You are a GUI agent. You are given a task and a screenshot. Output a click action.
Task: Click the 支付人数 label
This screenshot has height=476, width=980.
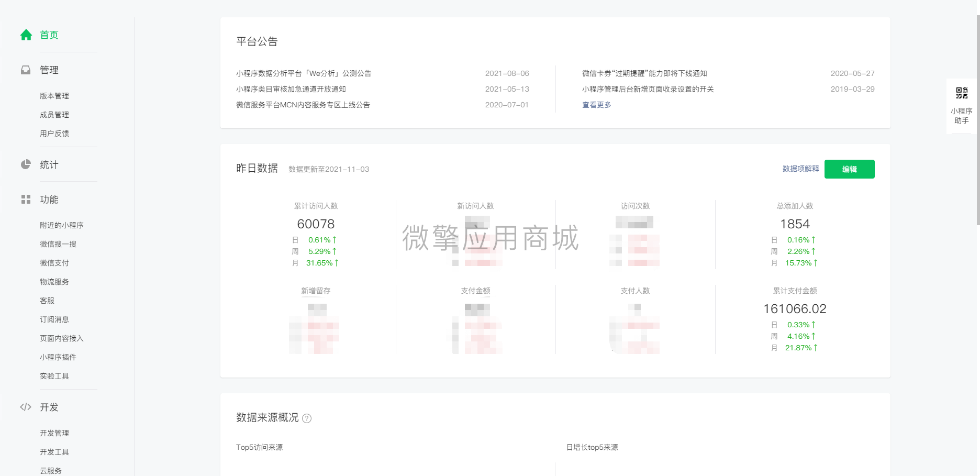click(635, 291)
